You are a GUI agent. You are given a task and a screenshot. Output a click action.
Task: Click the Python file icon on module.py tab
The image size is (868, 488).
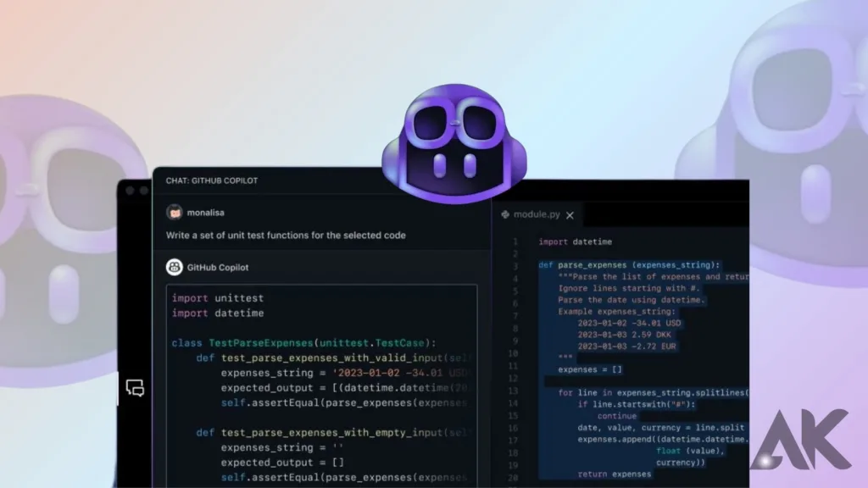click(505, 214)
